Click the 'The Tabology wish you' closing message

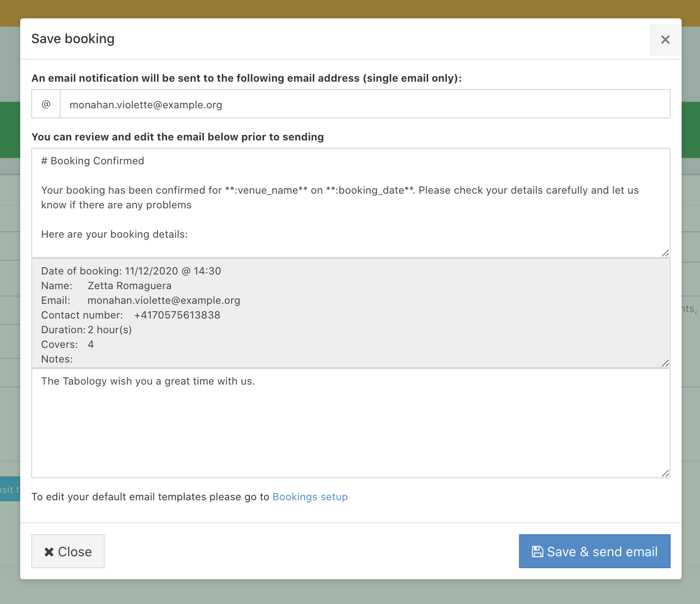tap(148, 381)
